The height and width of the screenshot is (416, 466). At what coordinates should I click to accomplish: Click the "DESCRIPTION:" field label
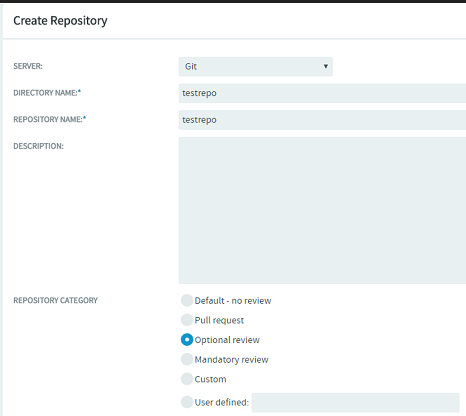[x=38, y=146]
